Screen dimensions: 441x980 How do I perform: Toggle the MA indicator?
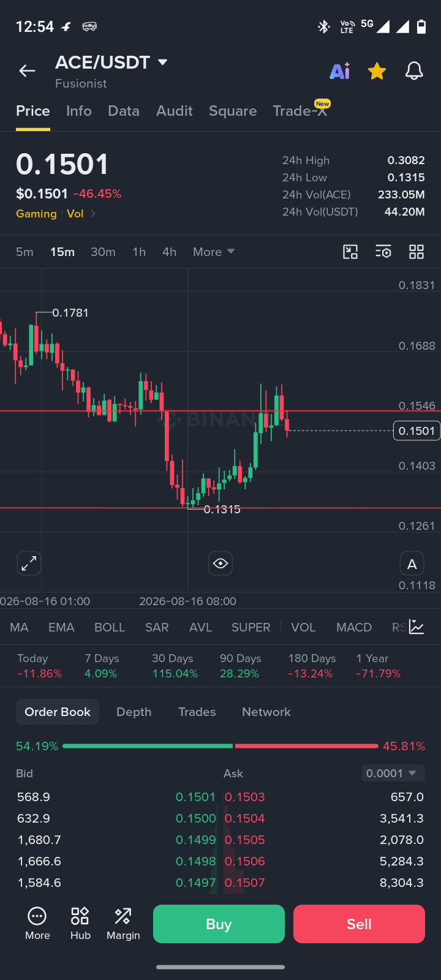(x=19, y=627)
